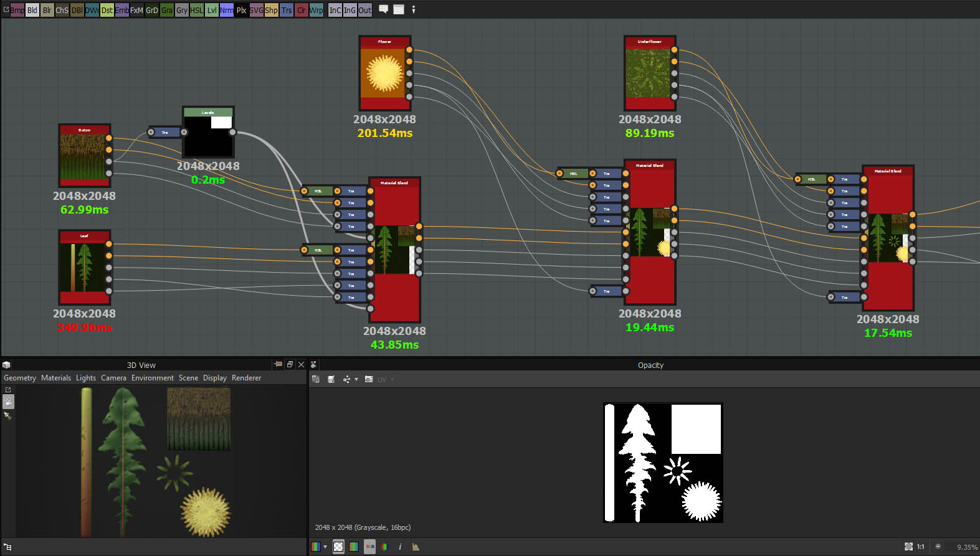Screen dimensions: 980x556
Task: Open the Scene menu
Action: coord(188,378)
